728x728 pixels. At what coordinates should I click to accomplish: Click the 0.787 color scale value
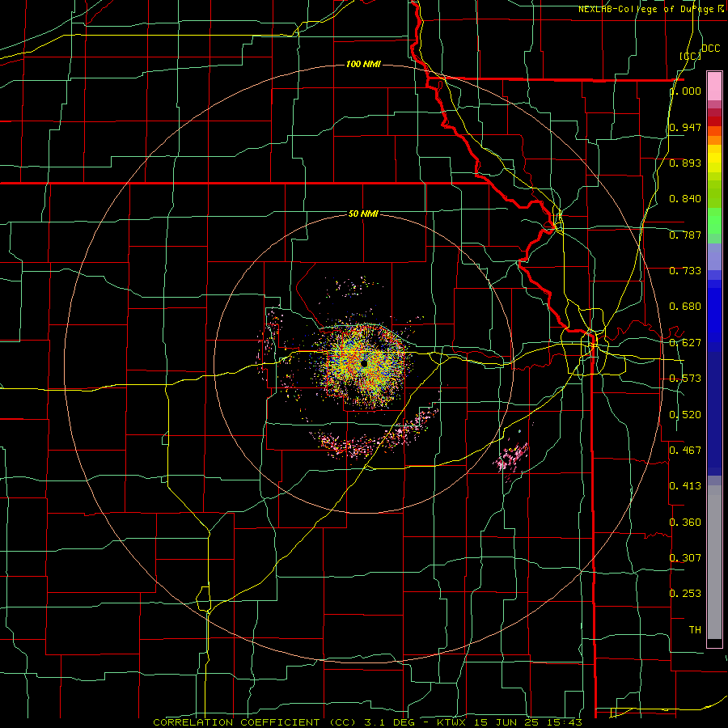(x=685, y=235)
